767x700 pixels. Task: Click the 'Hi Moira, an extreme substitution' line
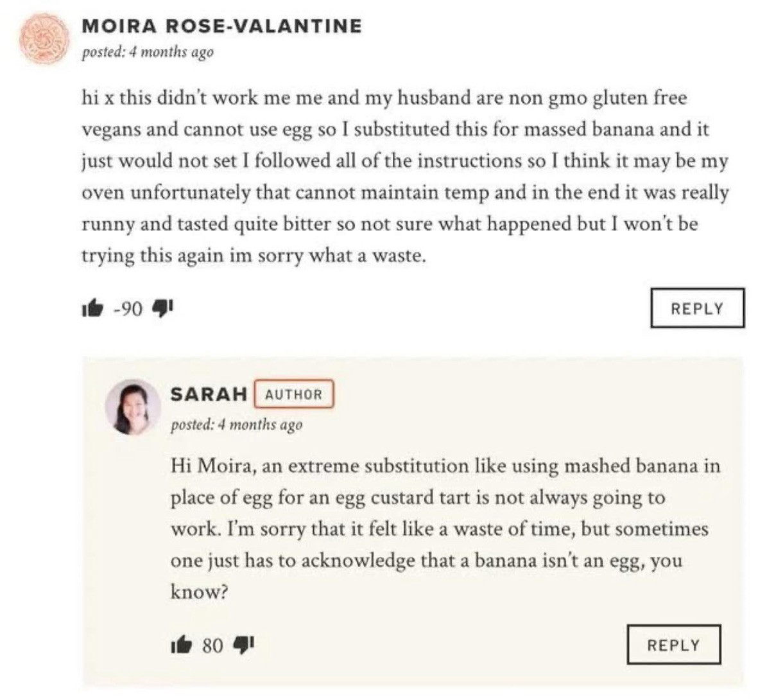(x=445, y=466)
